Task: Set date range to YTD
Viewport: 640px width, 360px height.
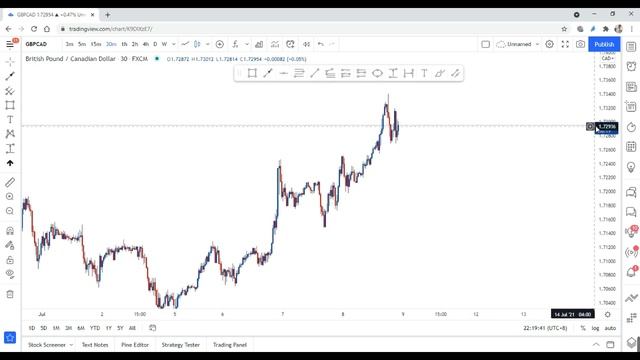Action: pos(95,328)
